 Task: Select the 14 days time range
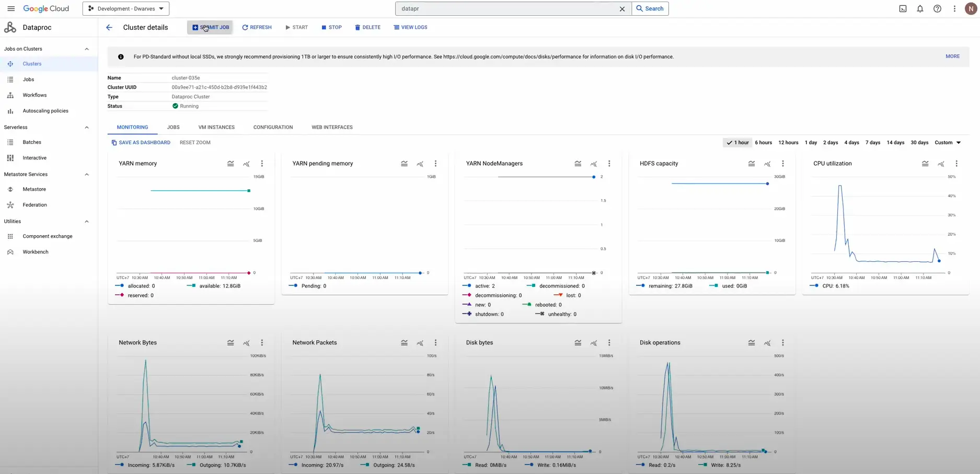pos(895,143)
